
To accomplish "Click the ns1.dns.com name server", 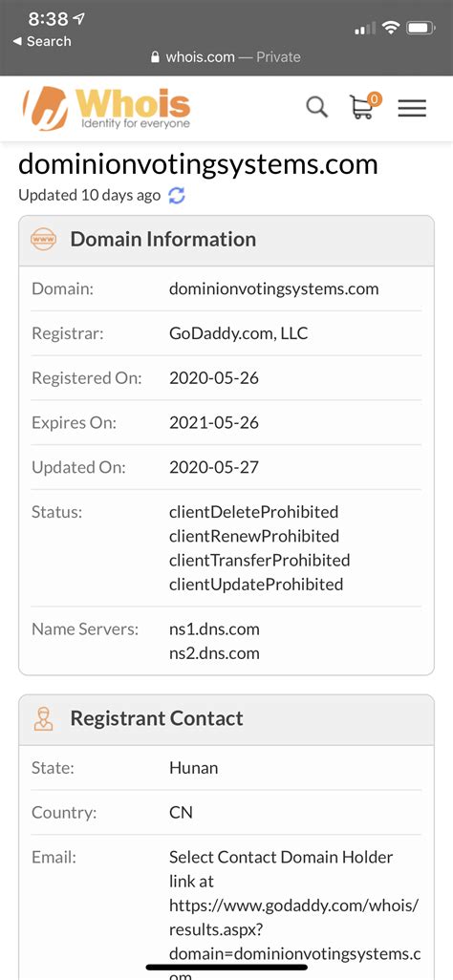I will click(x=214, y=628).
